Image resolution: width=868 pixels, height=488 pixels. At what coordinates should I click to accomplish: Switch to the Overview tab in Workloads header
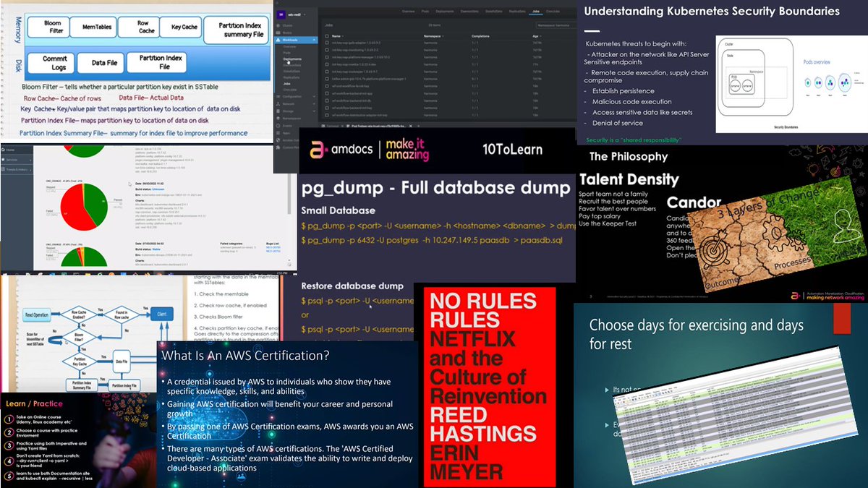tap(408, 12)
